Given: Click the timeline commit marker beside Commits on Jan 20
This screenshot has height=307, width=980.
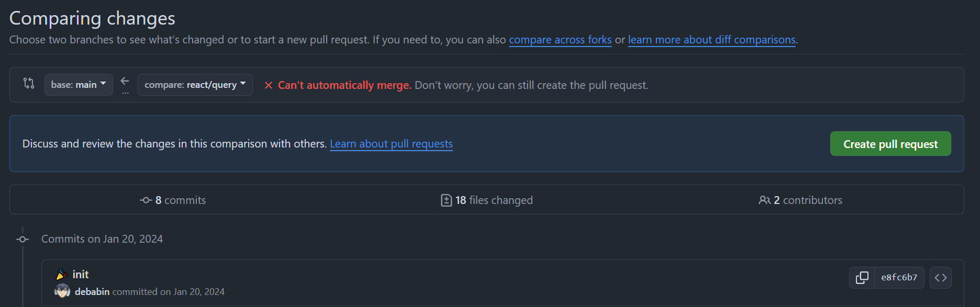Looking at the screenshot, I should pos(23,239).
